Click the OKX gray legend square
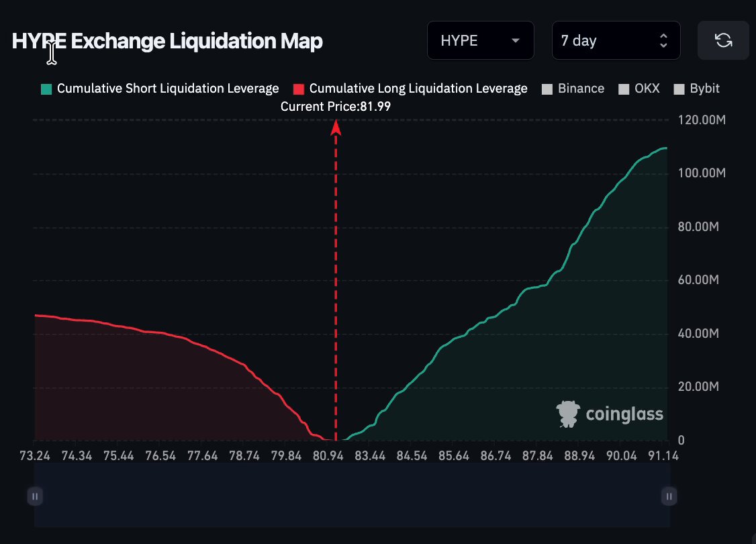Image resolution: width=756 pixels, height=544 pixels. click(624, 89)
